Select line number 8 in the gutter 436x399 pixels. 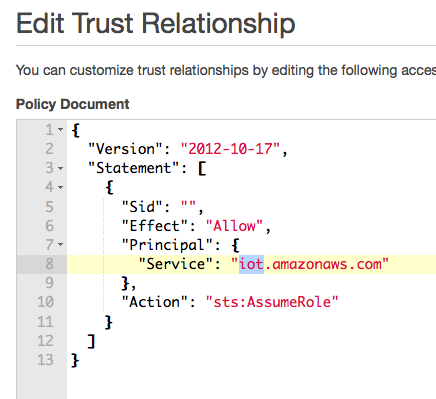[49, 264]
